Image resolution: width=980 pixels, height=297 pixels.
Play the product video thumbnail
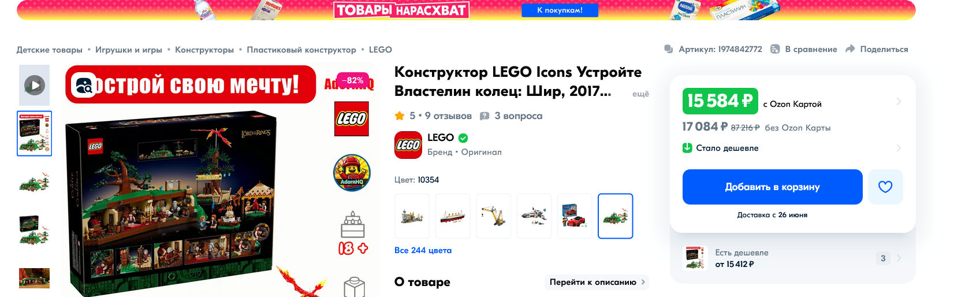(35, 86)
